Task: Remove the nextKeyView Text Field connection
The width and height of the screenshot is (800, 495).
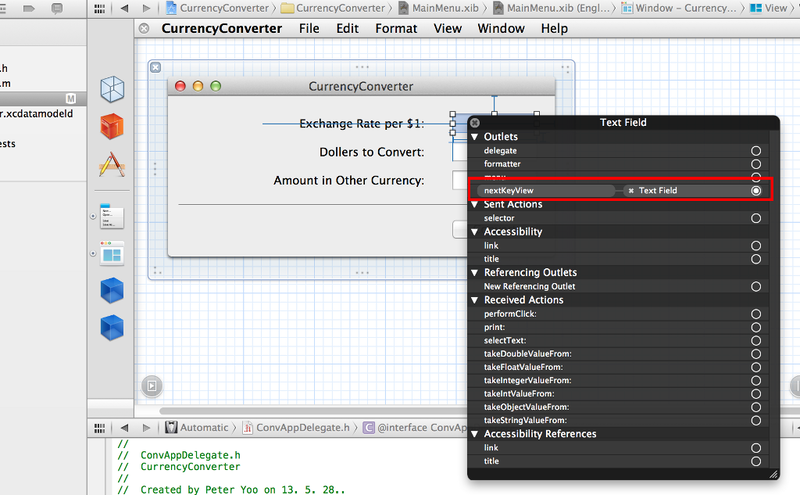Action: click(x=631, y=190)
